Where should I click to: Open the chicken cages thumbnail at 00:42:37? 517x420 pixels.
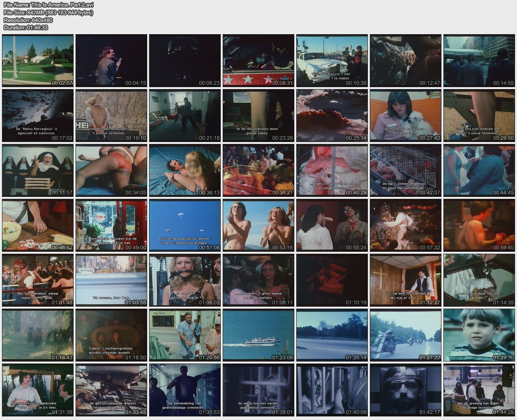pos(406,170)
